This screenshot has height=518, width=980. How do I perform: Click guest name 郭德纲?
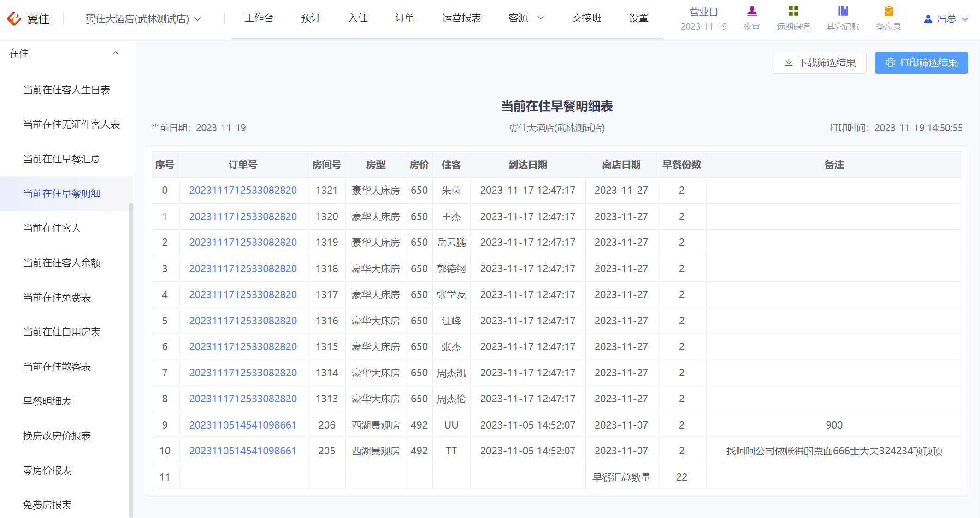coord(451,269)
